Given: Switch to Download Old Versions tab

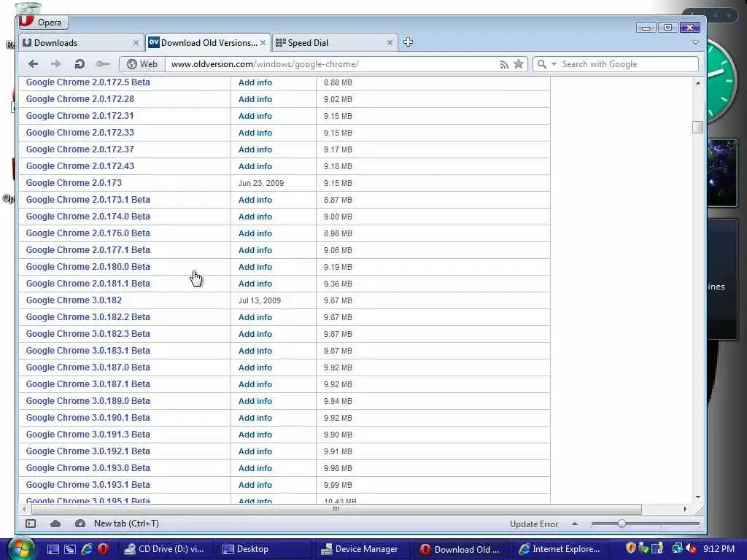Looking at the screenshot, I should point(208,43).
